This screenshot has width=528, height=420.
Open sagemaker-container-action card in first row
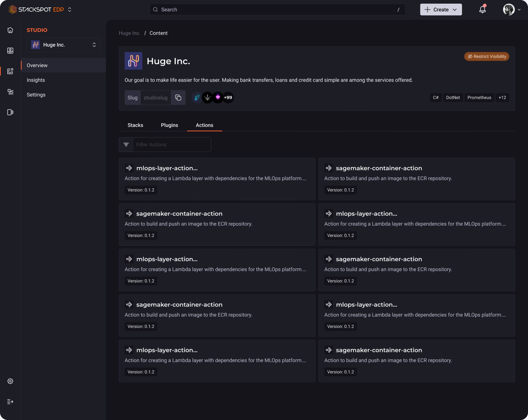(x=417, y=179)
